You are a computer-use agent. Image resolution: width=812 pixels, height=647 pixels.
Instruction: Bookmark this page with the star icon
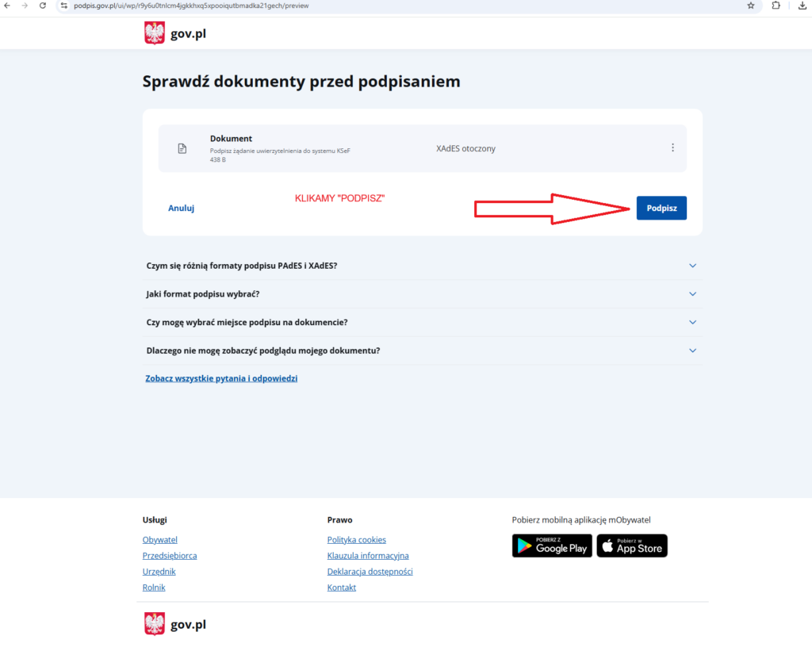pyautogui.click(x=750, y=6)
